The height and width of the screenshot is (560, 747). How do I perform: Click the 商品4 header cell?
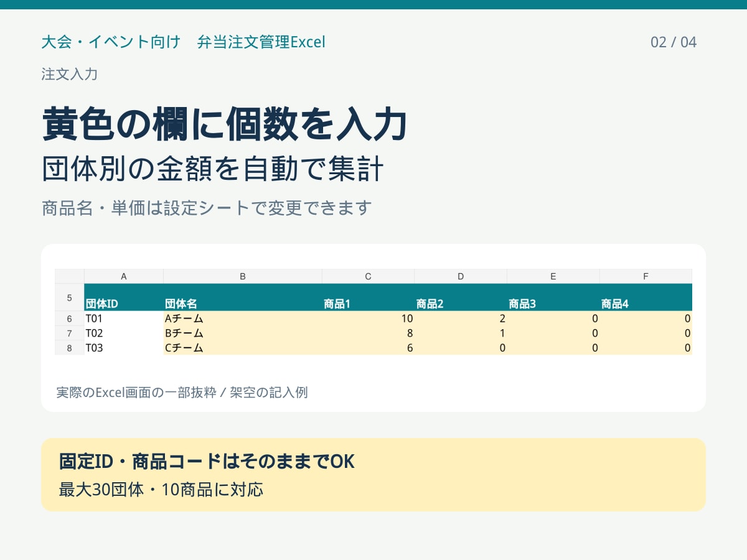tap(646, 297)
